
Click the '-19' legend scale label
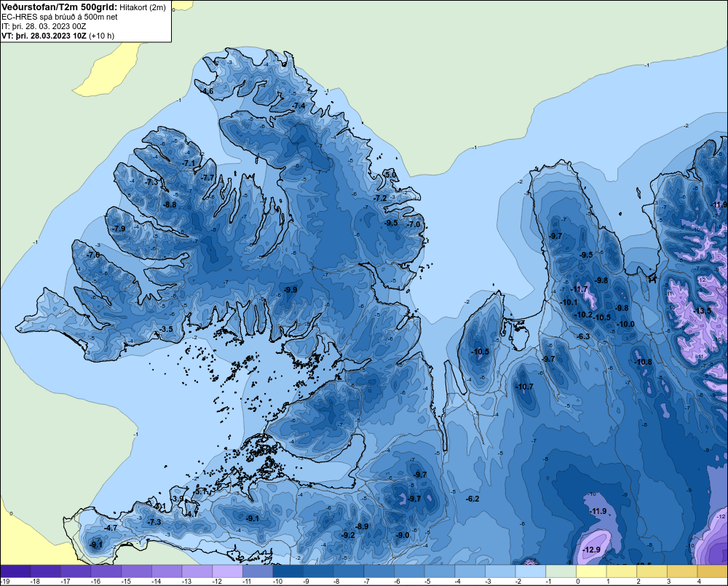[5, 582]
